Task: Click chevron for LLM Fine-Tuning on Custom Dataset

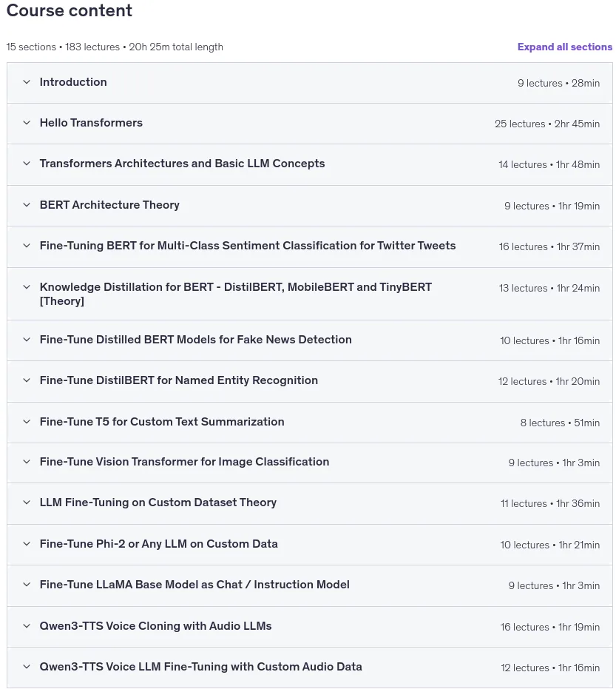Action: [x=27, y=503]
